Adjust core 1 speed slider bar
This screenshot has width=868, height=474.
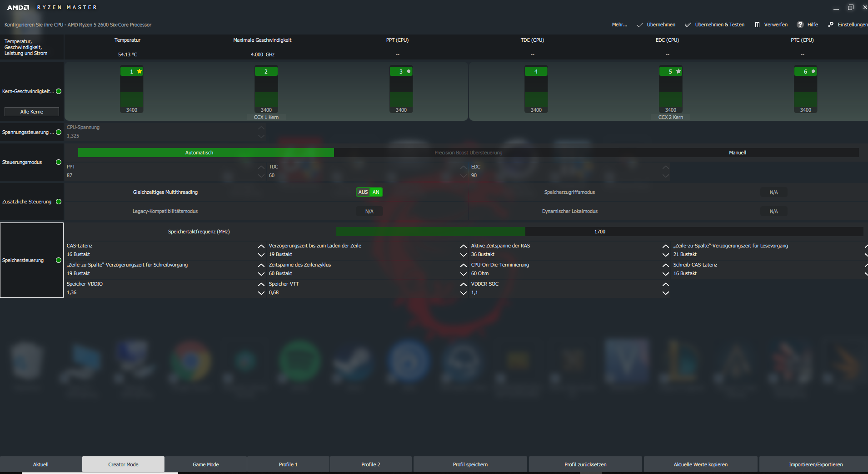(132, 91)
